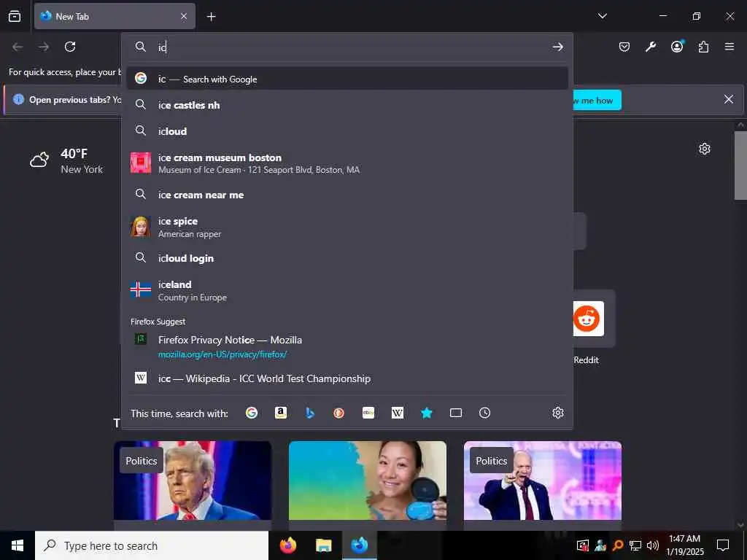Open new tab page settings gear

pos(704,149)
